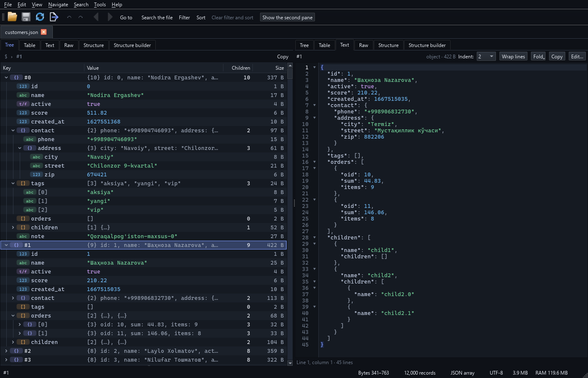Toggle Wrap lines in text pane
Image resolution: width=588 pixels, height=378 pixels.
(513, 56)
